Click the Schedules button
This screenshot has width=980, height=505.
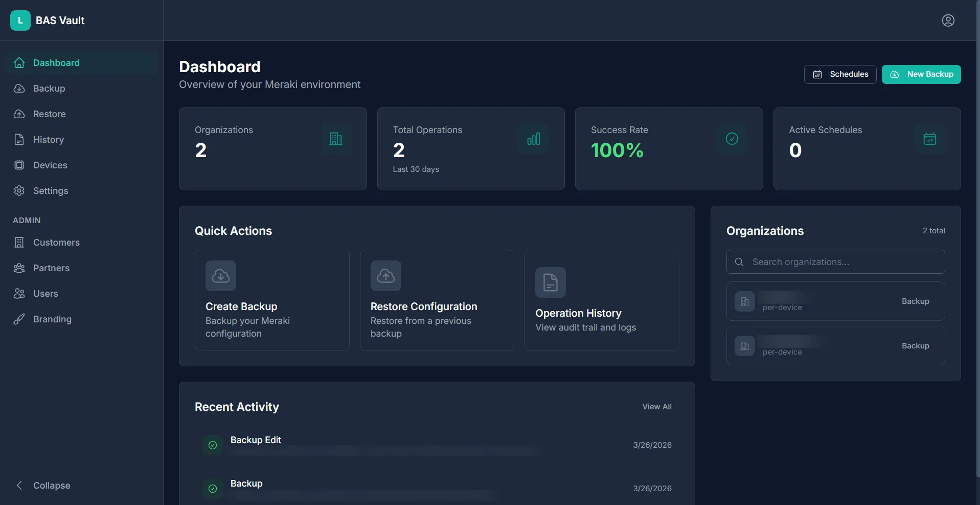click(840, 74)
